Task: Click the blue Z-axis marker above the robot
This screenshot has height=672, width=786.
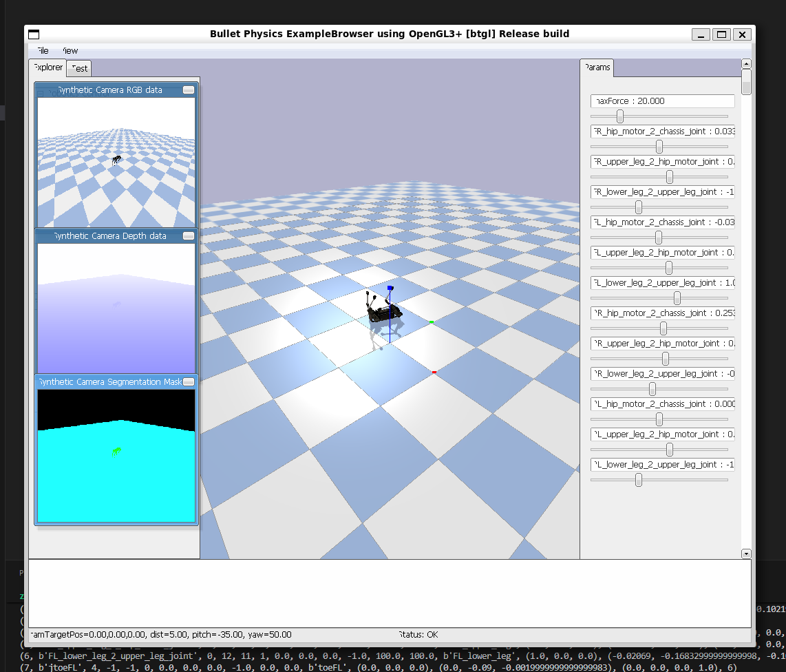Action: tap(390, 288)
